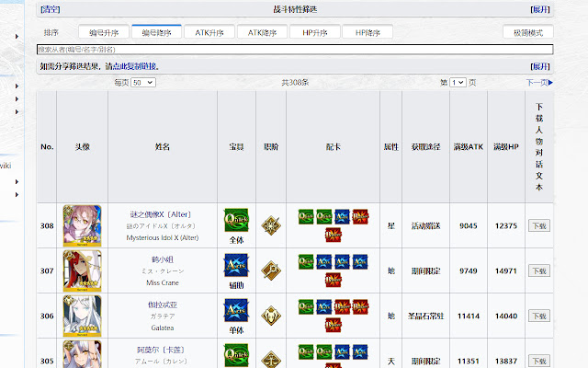The width and height of the screenshot is (588, 368).
Task: Open the per-page count dropdown showing 50
Action: (x=142, y=83)
